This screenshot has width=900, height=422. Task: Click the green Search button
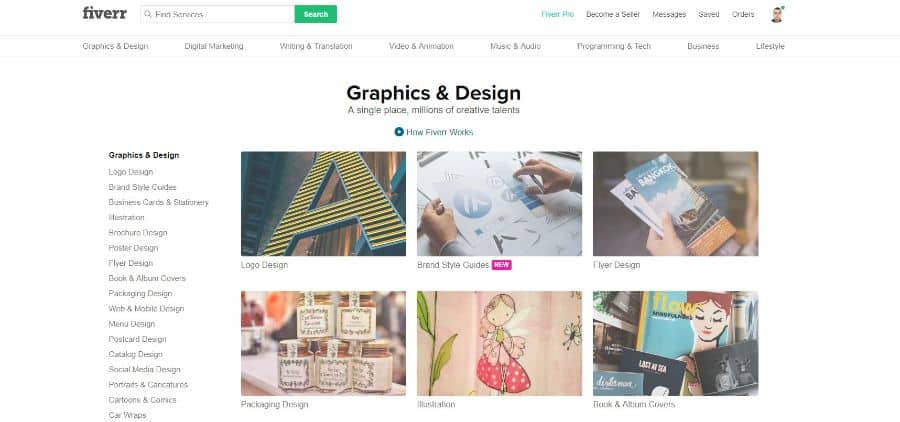(316, 14)
